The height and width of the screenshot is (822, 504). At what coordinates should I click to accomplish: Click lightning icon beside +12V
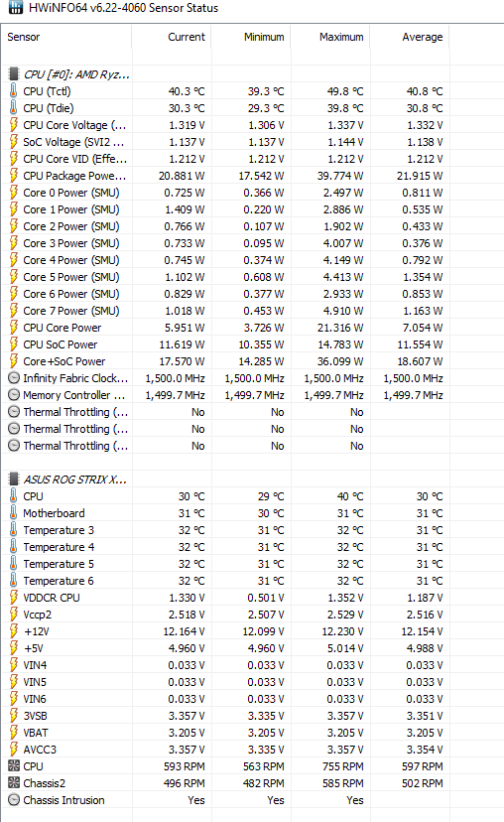tap(14, 631)
